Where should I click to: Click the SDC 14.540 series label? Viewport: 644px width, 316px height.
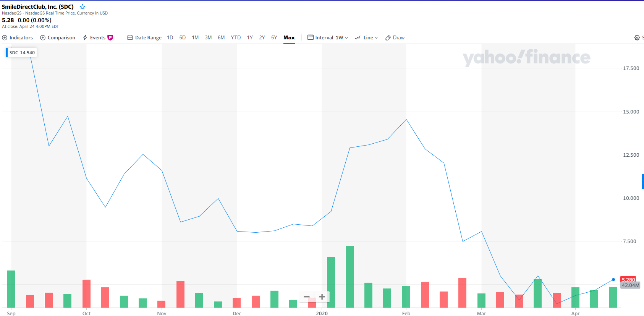point(22,53)
